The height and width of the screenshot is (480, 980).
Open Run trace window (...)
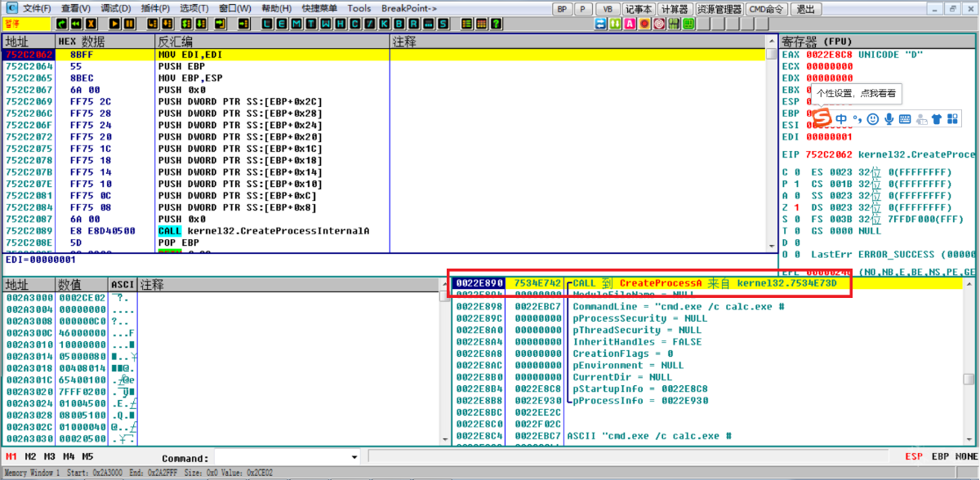[x=428, y=24]
